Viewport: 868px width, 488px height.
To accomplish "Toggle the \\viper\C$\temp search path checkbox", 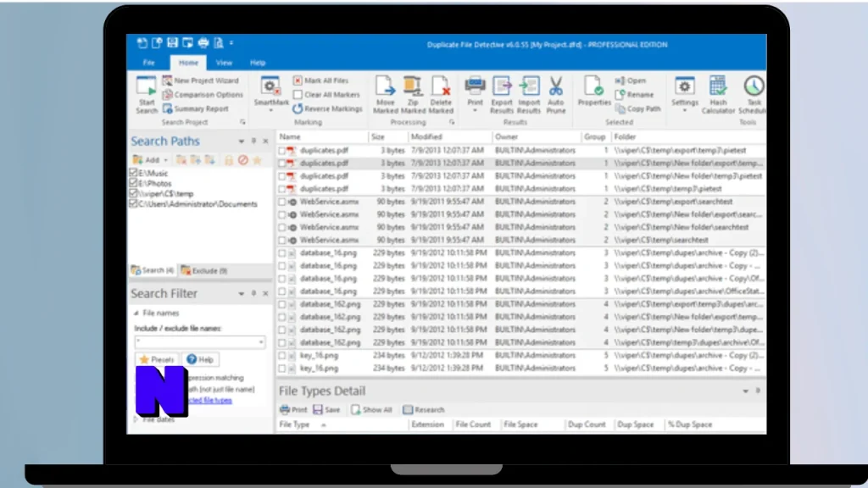I will tap(133, 194).
